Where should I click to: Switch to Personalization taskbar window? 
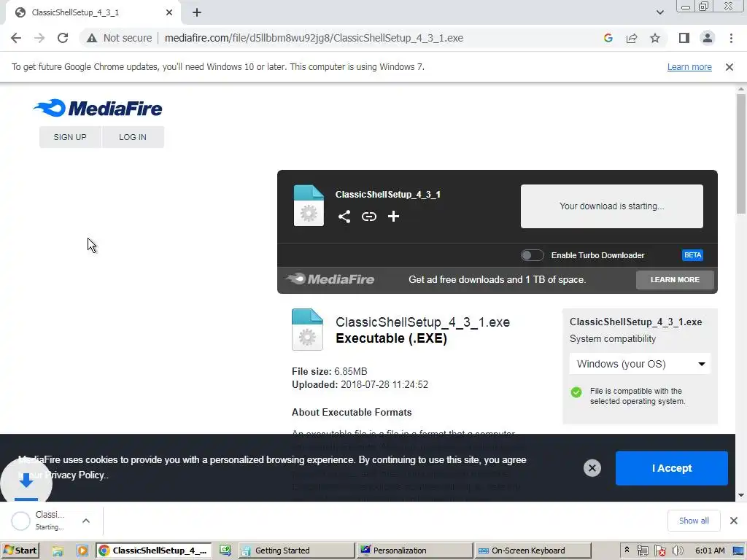(414, 551)
